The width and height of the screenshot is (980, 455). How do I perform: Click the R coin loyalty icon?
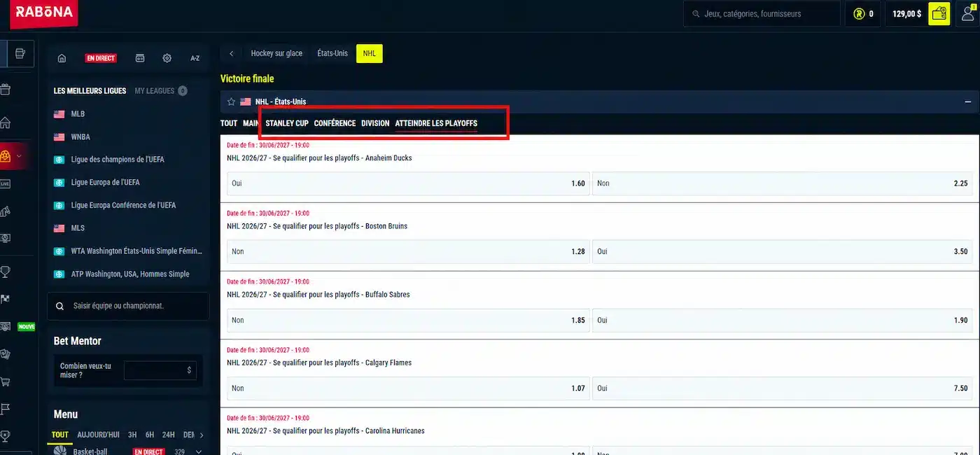tap(859, 13)
